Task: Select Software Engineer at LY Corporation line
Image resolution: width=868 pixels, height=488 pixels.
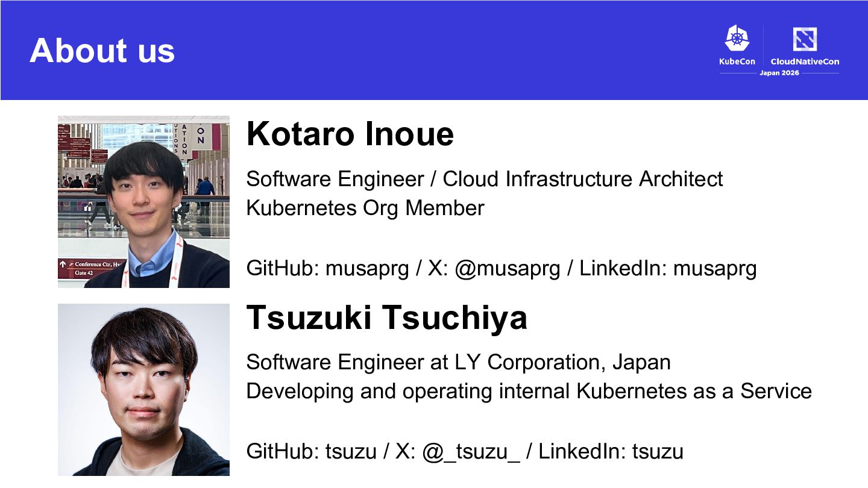Action: pos(459,363)
